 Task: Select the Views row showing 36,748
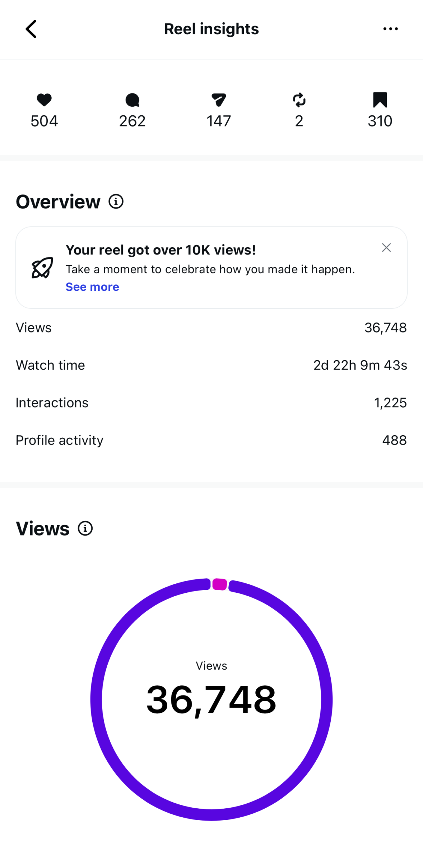[x=211, y=328]
